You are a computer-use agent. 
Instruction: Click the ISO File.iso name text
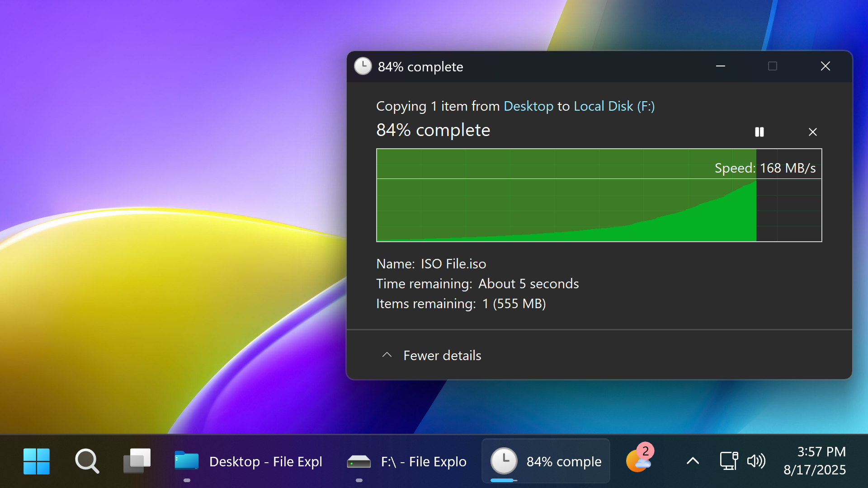(453, 263)
